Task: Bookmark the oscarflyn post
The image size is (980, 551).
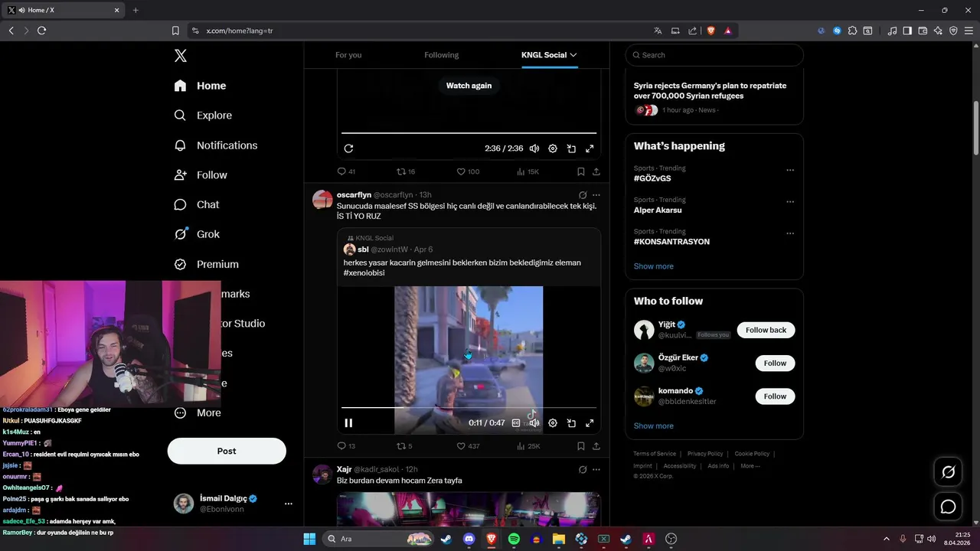Action: pos(581,446)
